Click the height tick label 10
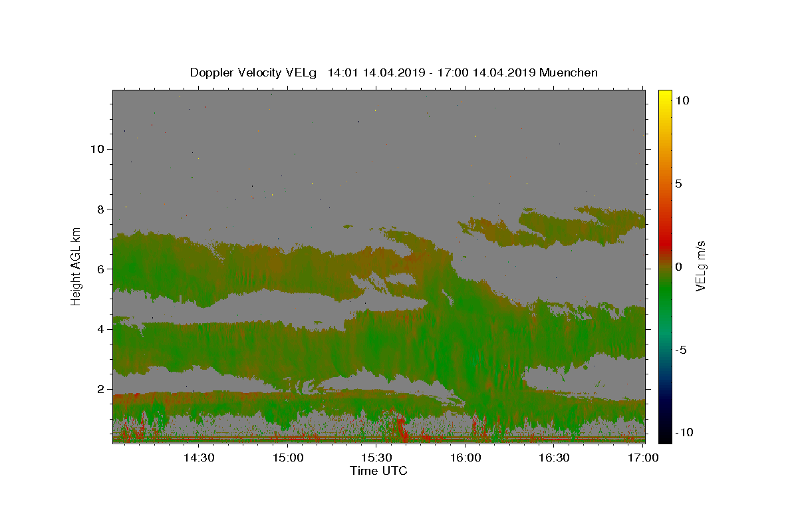Viewport: 798px width, 532px height. 98,149
